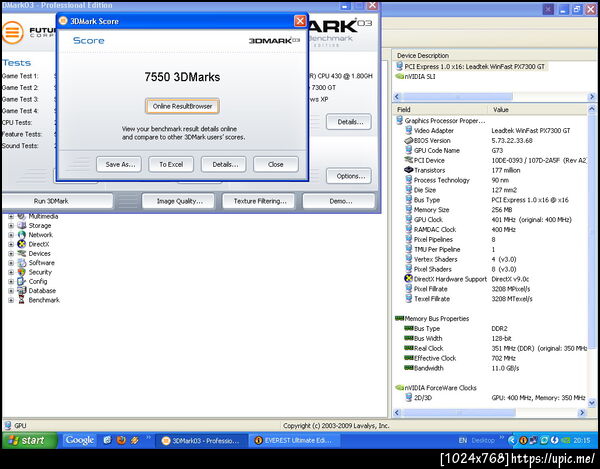Click the Config icon in EVEREST tree
Screen dimensions: 600x469
[22, 282]
